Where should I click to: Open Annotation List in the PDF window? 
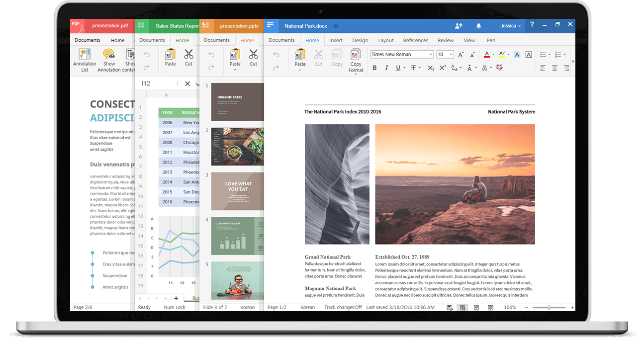pos(85,60)
